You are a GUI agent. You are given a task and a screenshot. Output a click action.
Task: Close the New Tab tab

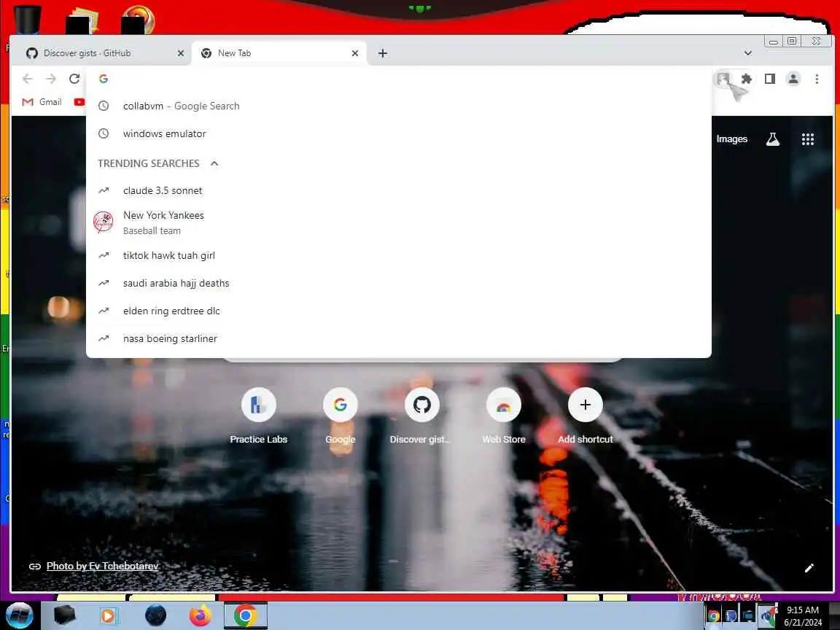tap(354, 53)
